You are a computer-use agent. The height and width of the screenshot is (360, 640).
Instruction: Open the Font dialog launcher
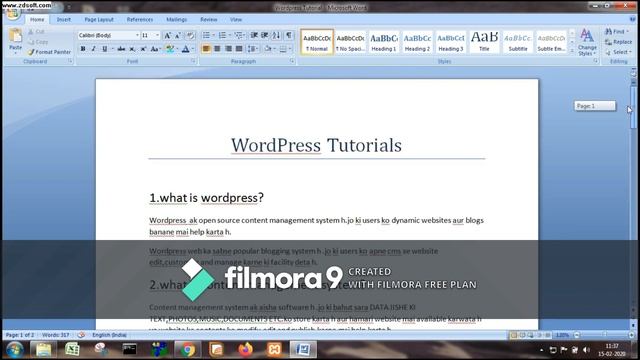point(193,61)
